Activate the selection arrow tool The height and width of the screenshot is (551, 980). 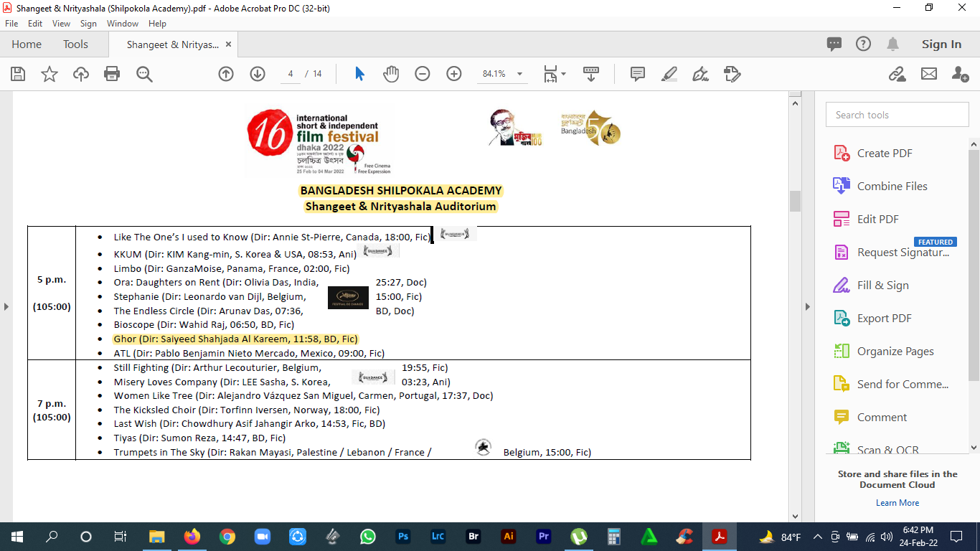point(360,74)
